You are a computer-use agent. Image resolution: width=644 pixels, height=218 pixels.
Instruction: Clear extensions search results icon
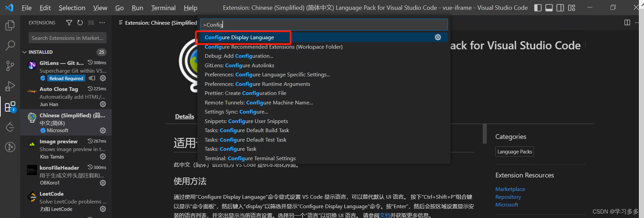pos(91,23)
